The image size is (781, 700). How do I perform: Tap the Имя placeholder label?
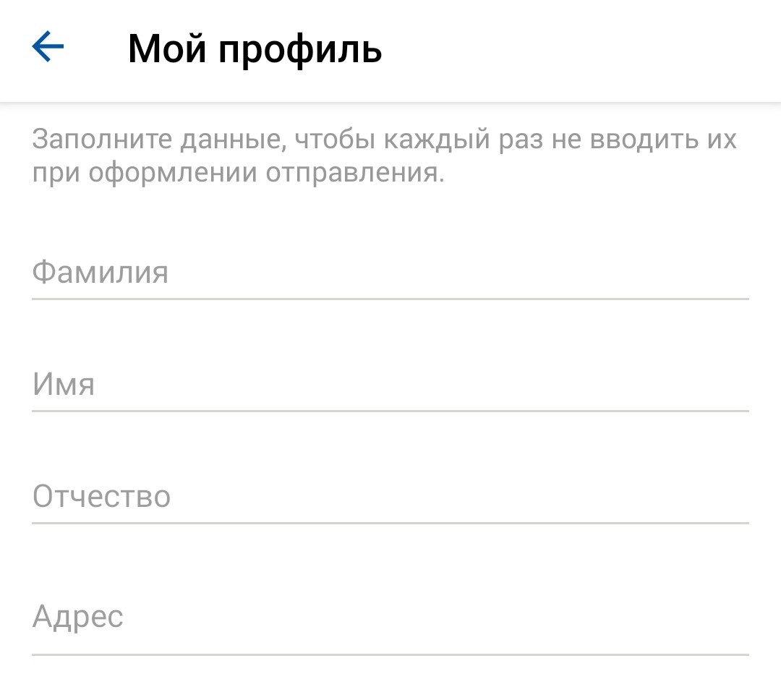pos(64,385)
